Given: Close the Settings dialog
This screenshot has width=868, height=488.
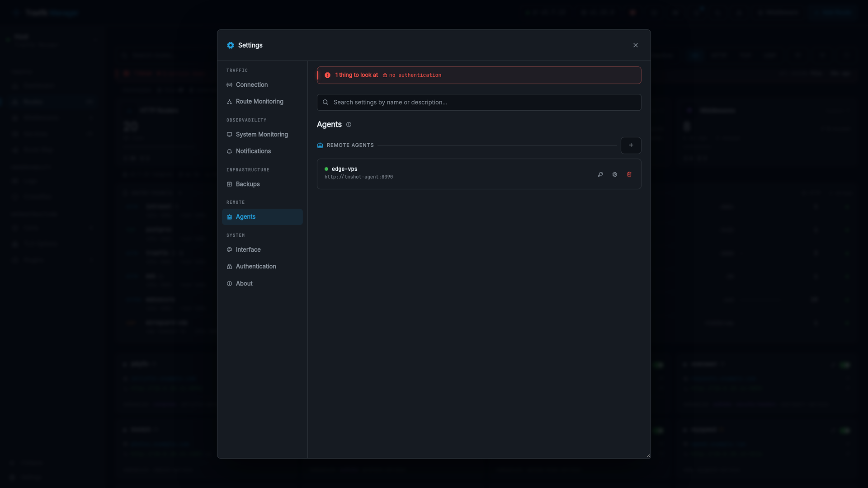Looking at the screenshot, I should pos(636,45).
